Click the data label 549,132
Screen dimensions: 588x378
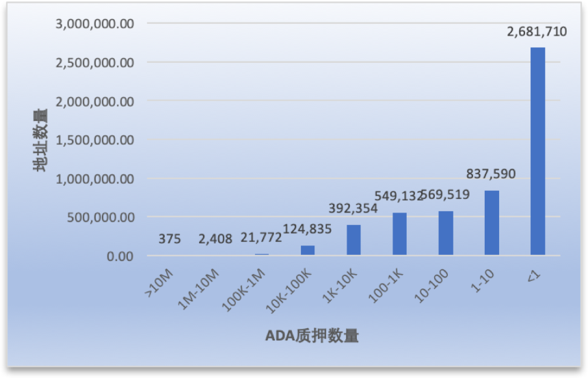[399, 196]
